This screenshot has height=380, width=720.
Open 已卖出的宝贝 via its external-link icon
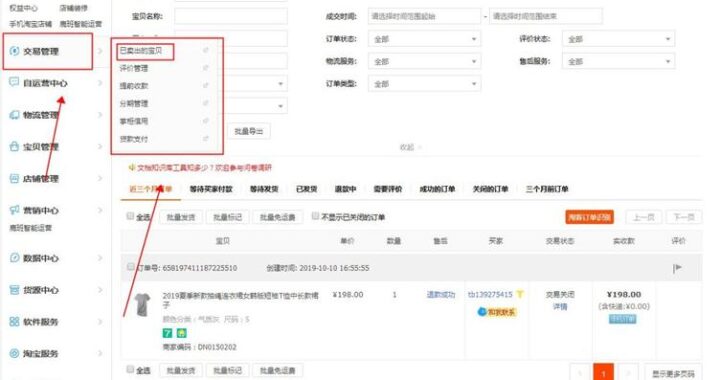coord(206,50)
